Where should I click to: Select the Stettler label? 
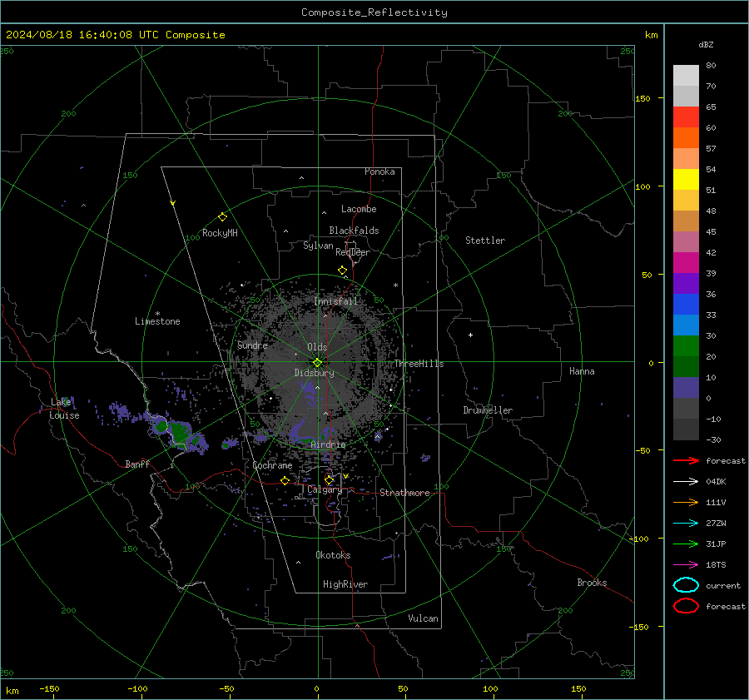click(485, 241)
